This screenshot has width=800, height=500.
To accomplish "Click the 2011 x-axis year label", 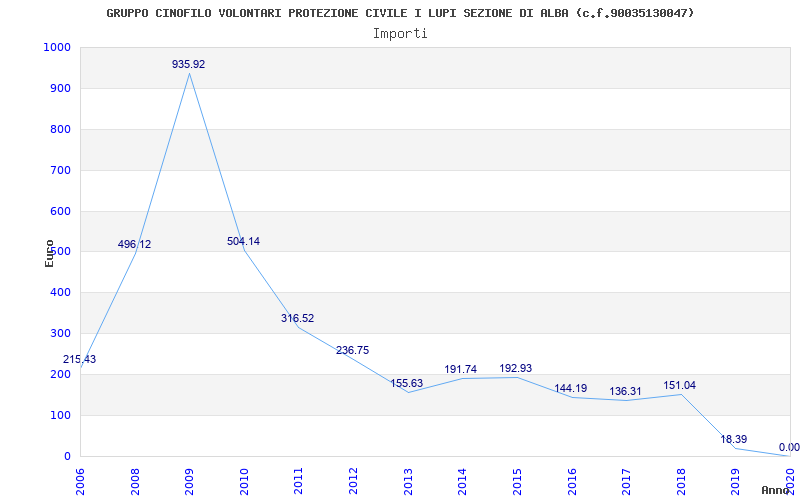I will (298, 481).
